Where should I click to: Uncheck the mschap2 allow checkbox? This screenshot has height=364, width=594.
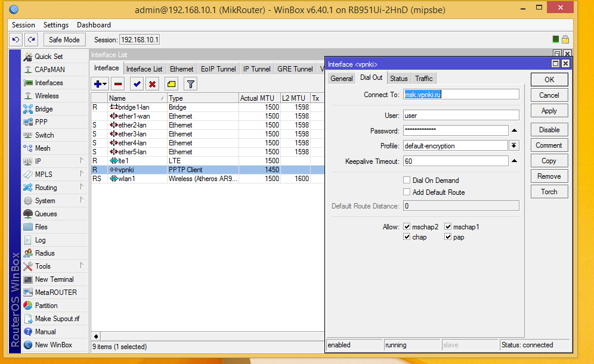coord(407,226)
